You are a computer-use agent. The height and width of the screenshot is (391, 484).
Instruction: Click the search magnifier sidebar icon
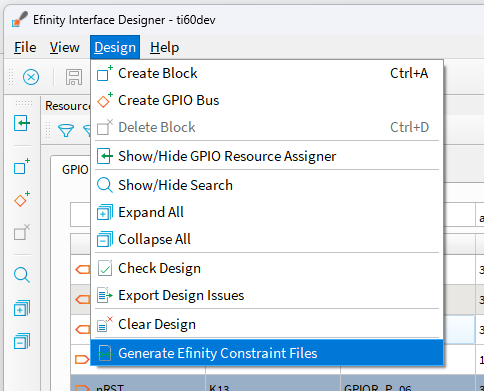pyautogui.click(x=22, y=275)
